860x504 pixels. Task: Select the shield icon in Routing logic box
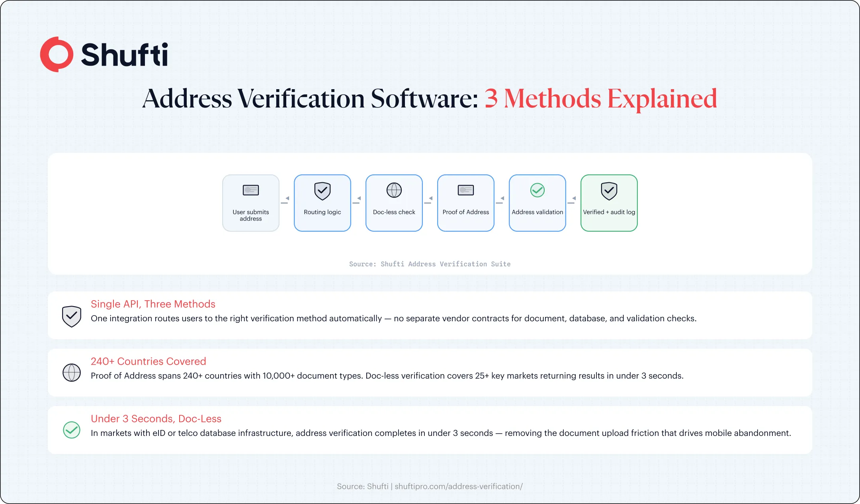[322, 191]
